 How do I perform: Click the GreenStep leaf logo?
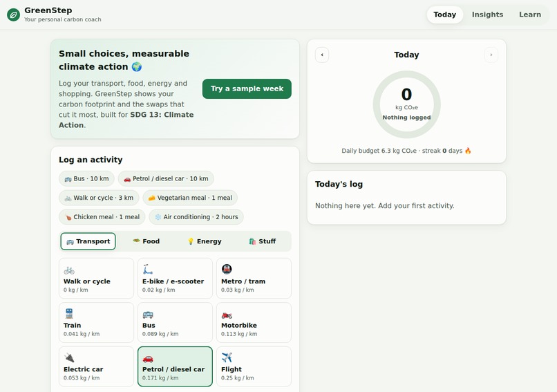pyautogui.click(x=14, y=15)
